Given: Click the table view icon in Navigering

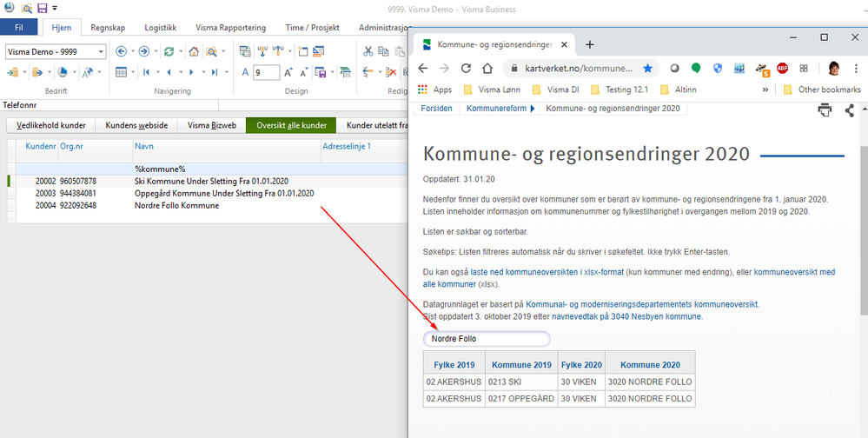Looking at the screenshot, I should point(122,72).
